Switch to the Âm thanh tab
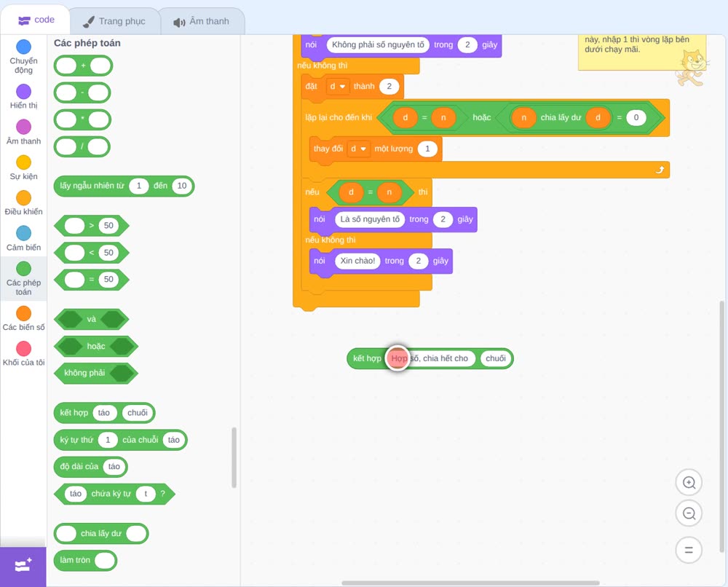728x587 pixels. pyautogui.click(x=202, y=21)
